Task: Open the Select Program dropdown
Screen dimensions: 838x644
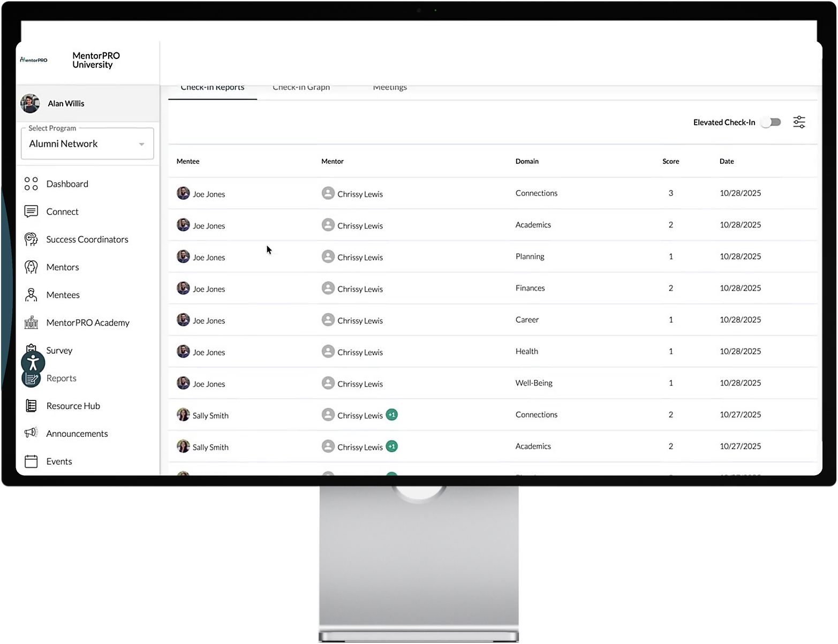Action: pyautogui.click(x=87, y=143)
